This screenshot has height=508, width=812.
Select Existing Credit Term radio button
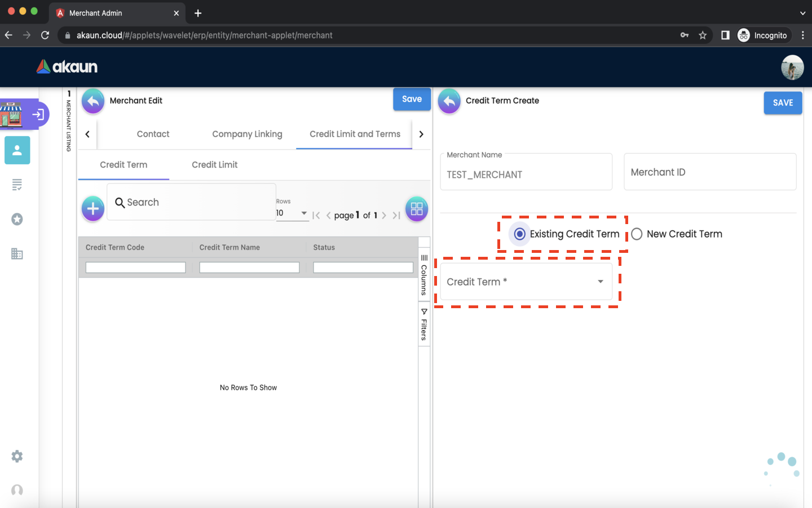(x=520, y=234)
